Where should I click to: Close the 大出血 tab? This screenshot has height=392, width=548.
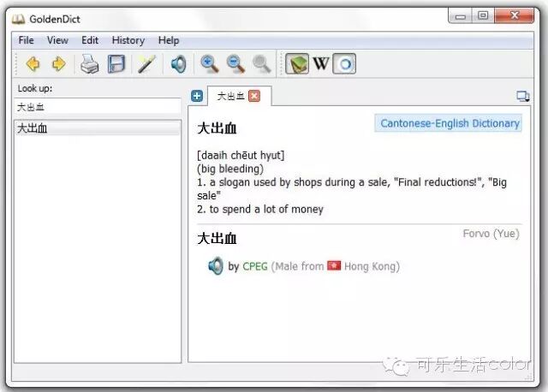[254, 96]
